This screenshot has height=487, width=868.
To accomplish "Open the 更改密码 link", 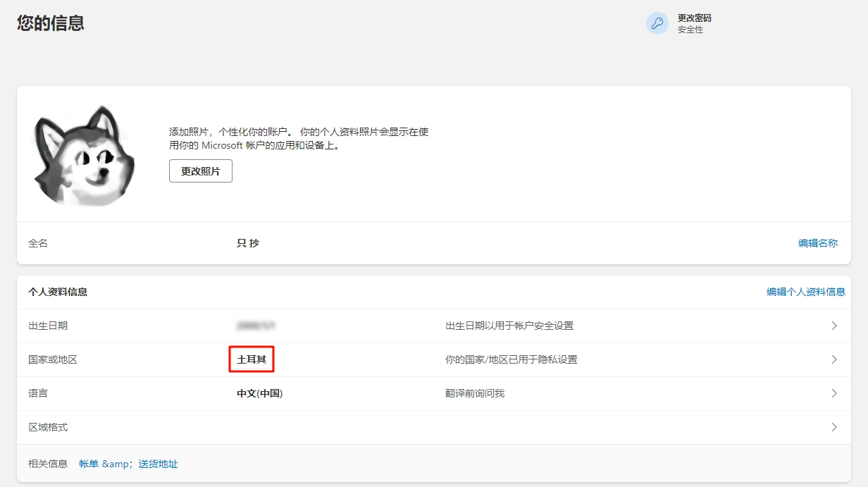I will [694, 18].
